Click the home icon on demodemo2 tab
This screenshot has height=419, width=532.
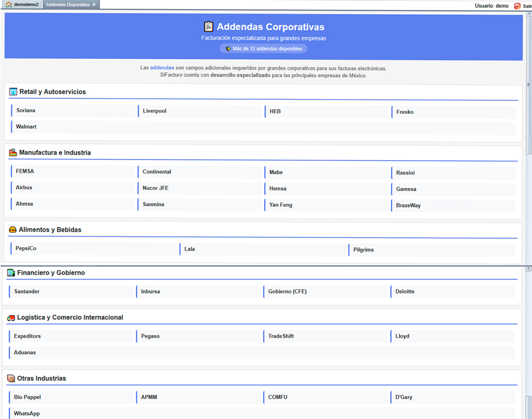[9, 5]
